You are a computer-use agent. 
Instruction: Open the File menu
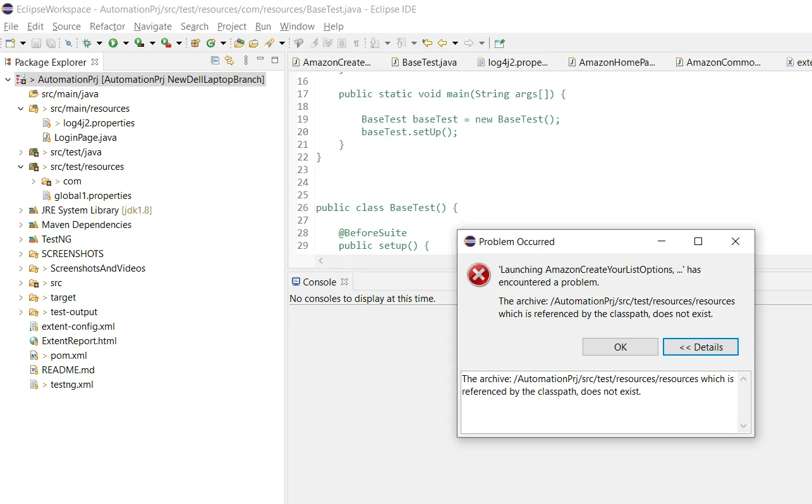coord(11,26)
